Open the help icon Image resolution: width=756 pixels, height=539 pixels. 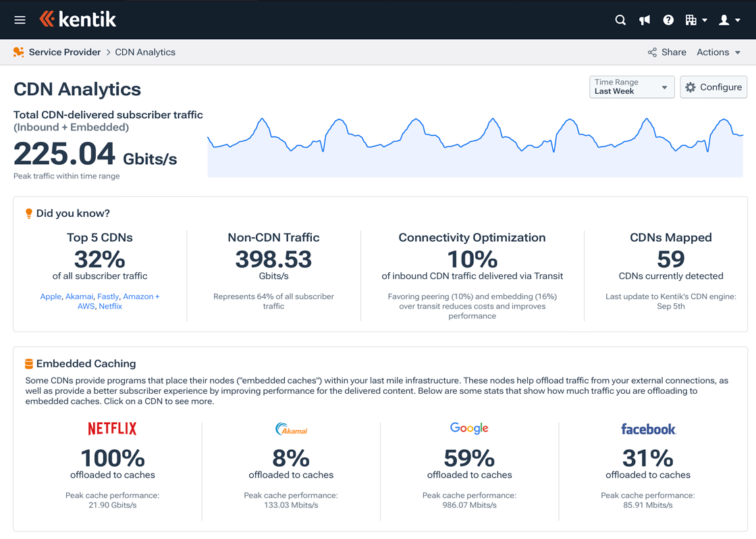(x=668, y=20)
